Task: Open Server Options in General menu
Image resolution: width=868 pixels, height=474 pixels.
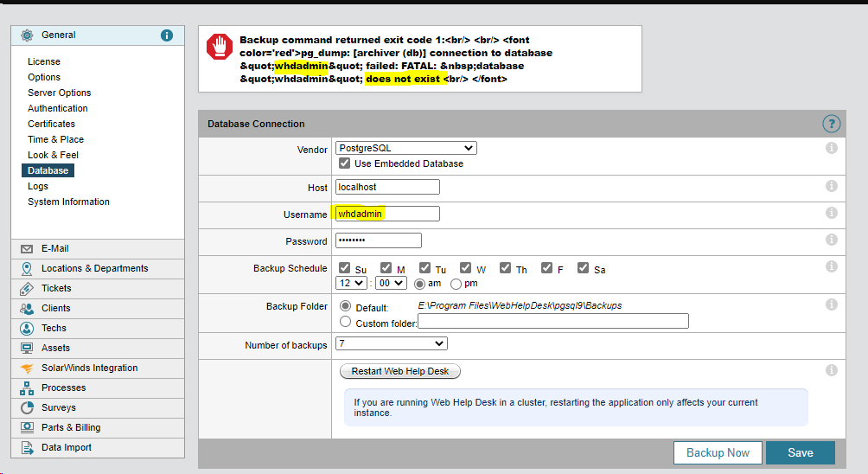Action: tap(59, 93)
